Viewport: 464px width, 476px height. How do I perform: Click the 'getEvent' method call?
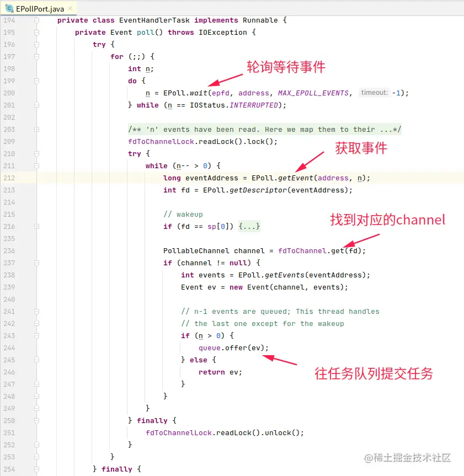click(x=296, y=178)
